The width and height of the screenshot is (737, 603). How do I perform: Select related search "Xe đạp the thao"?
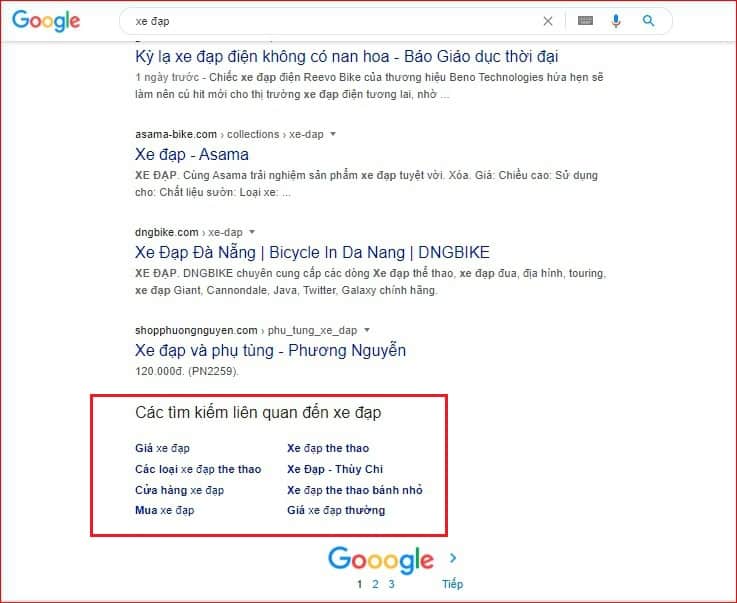click(328, 448)
